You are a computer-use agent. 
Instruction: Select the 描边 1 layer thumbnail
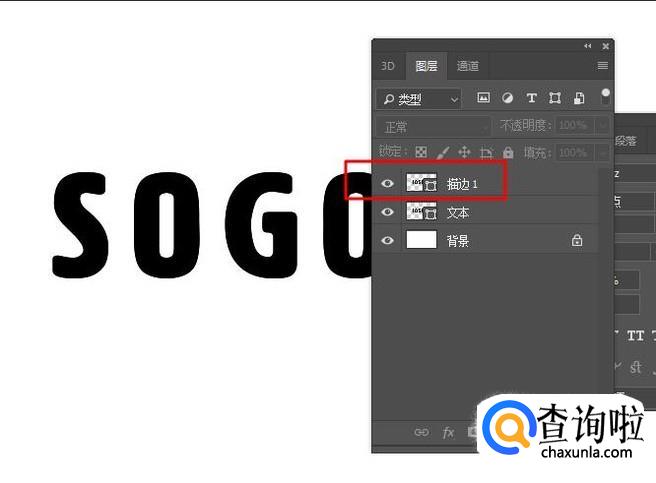point(421,183)
